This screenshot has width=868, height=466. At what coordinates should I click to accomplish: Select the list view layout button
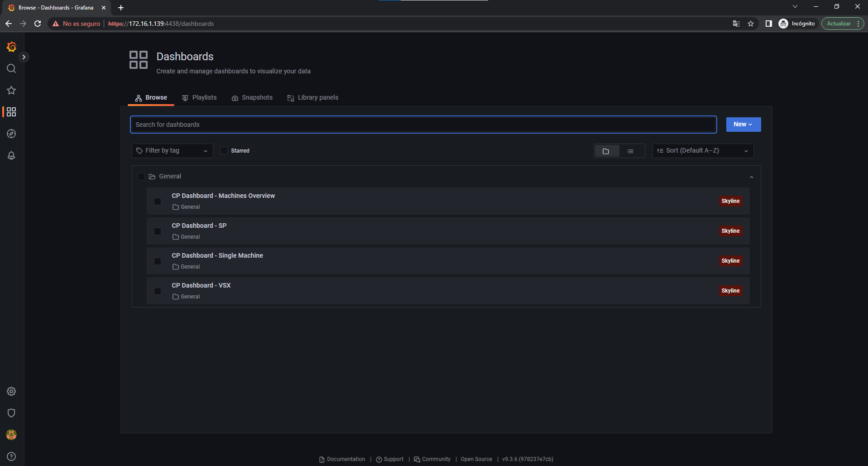630,151
